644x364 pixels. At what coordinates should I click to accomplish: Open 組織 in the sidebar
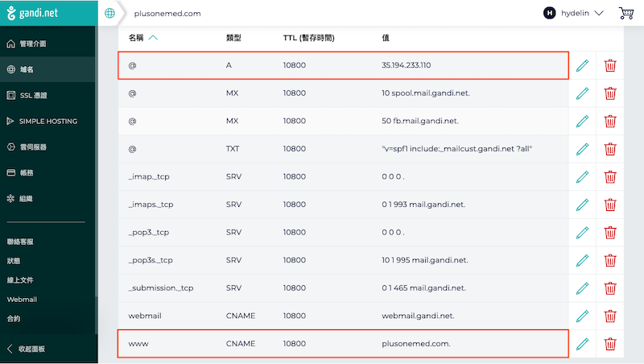[19, 199]
